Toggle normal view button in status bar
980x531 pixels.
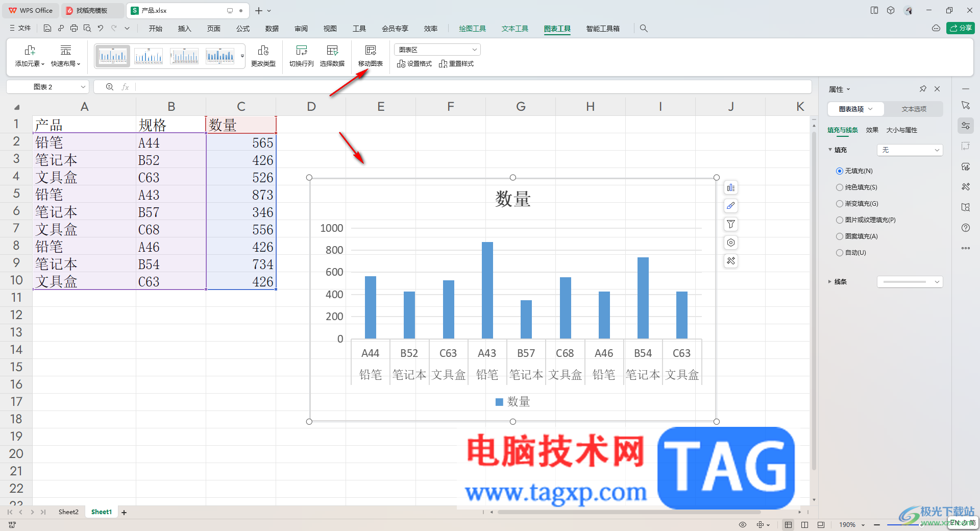(x=789, y=524)
